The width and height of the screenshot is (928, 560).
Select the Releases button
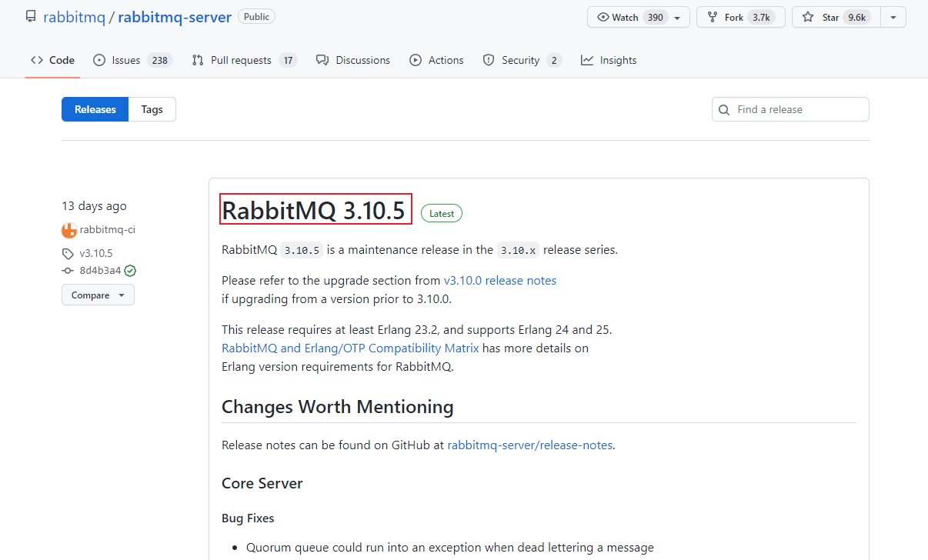95,109
